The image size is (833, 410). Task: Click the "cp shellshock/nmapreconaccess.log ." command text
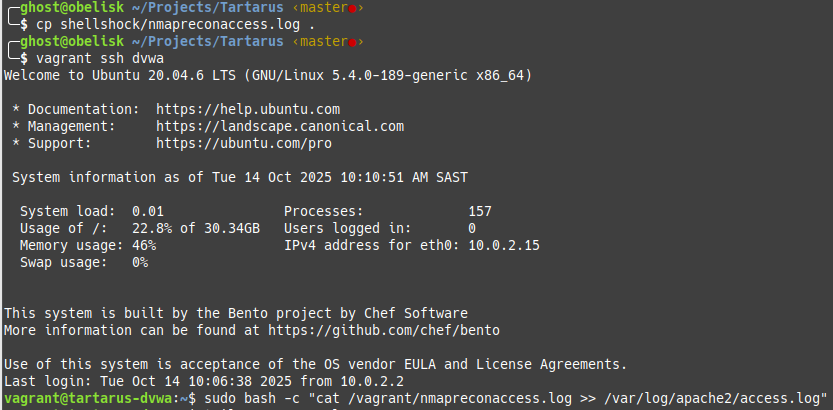(142, 25)
